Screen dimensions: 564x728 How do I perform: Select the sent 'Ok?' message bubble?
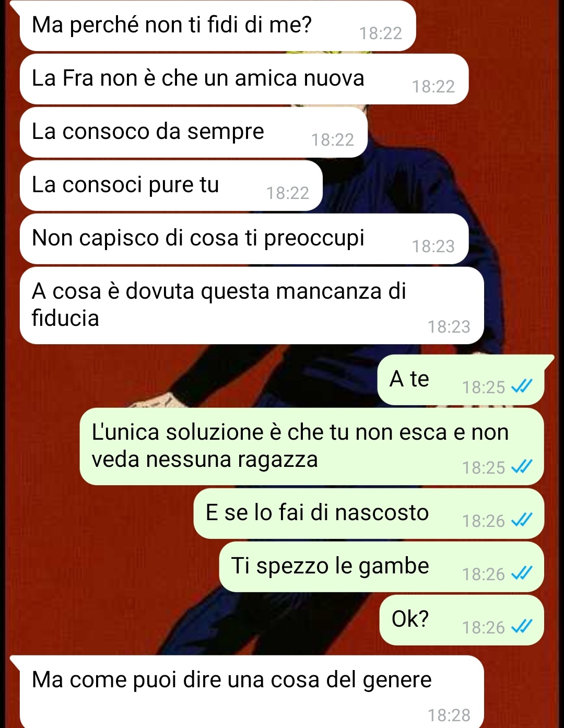(462, 620)
